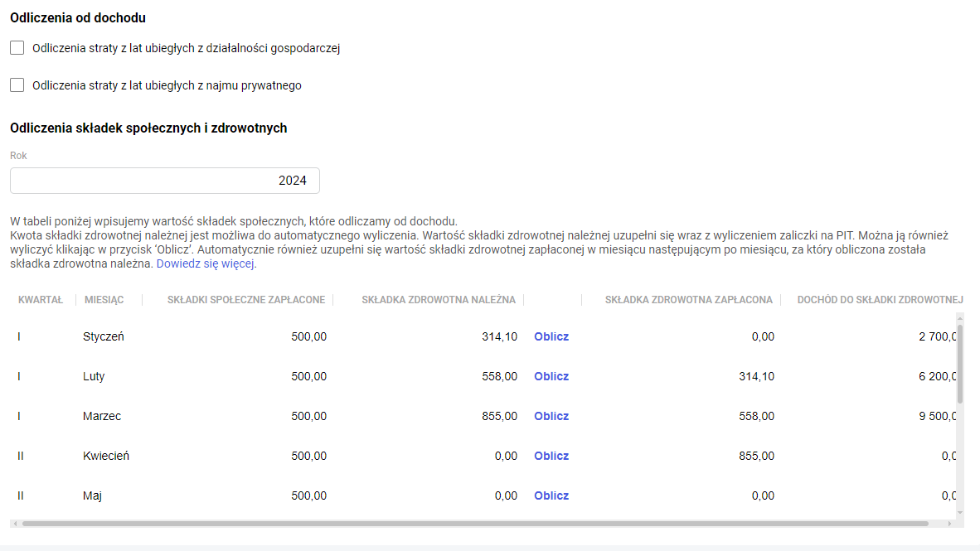Click the table's vertical scrollbar thumb
Image resolution: width=980 pixels, height=551 pixels.
tap(960, 363)
